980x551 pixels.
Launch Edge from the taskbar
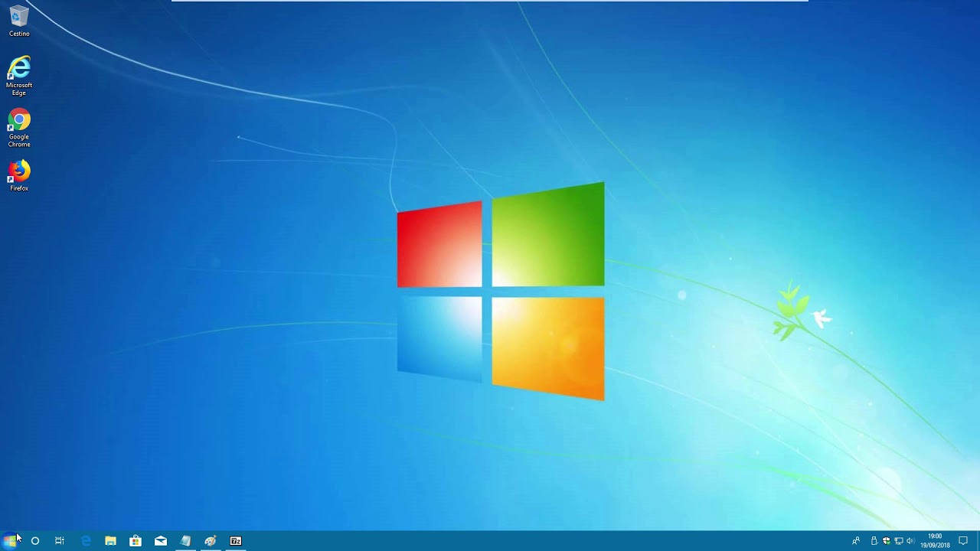[x=86, y=541]
